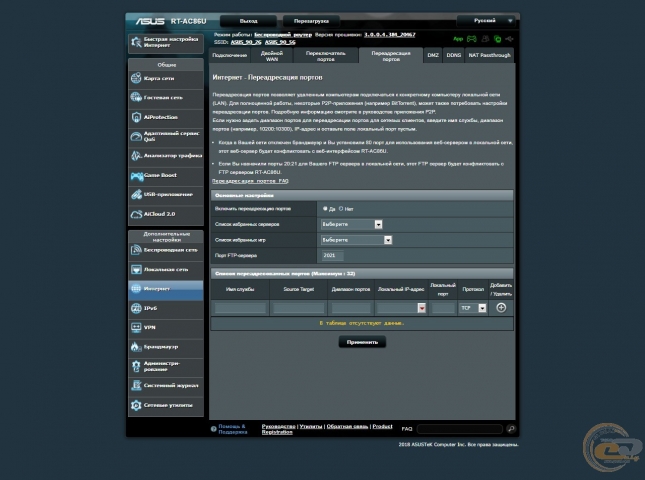Click the Выход logout button
The height and width of the screenshot is (480, 645).
tap(248, 21)
